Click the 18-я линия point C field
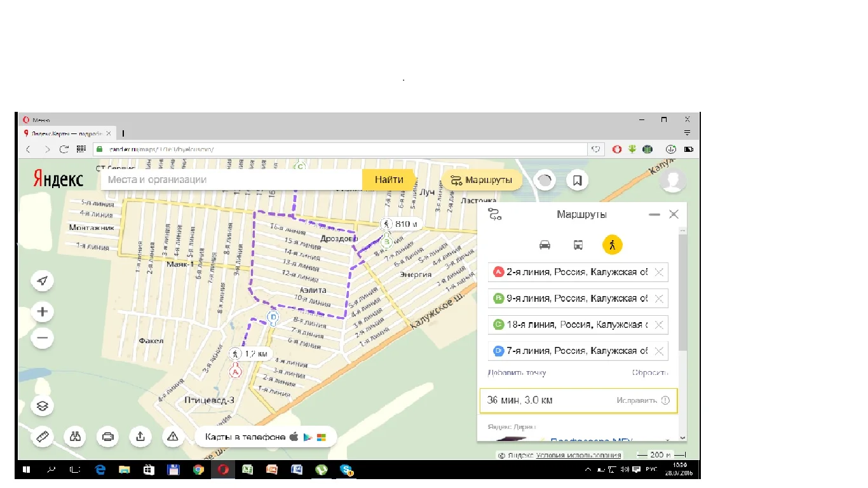This screenshot has width=868, height=488. (x=578, y=325)
